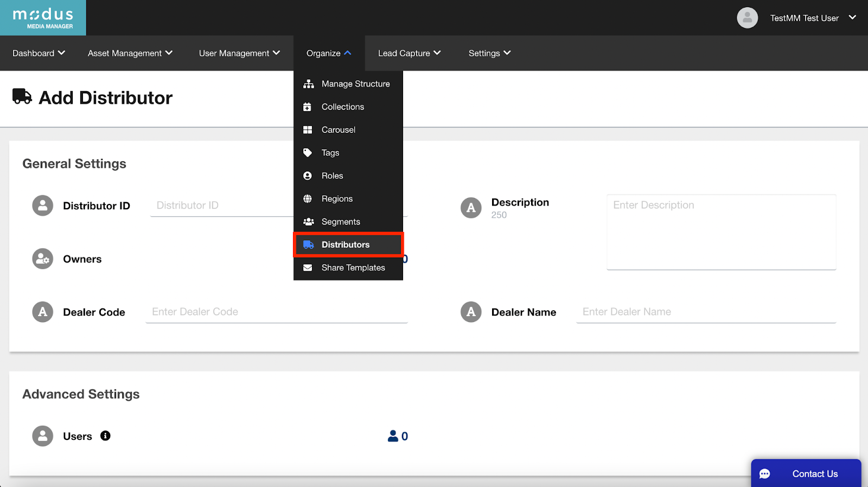Image resolution: width=868 pixels, height=487 pixels.
Task: Click the Tags label icon
Action: (x=308, y=153)
